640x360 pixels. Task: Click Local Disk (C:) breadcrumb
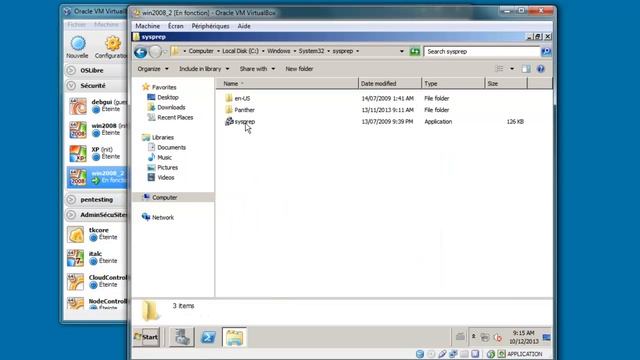click(240, 51)
